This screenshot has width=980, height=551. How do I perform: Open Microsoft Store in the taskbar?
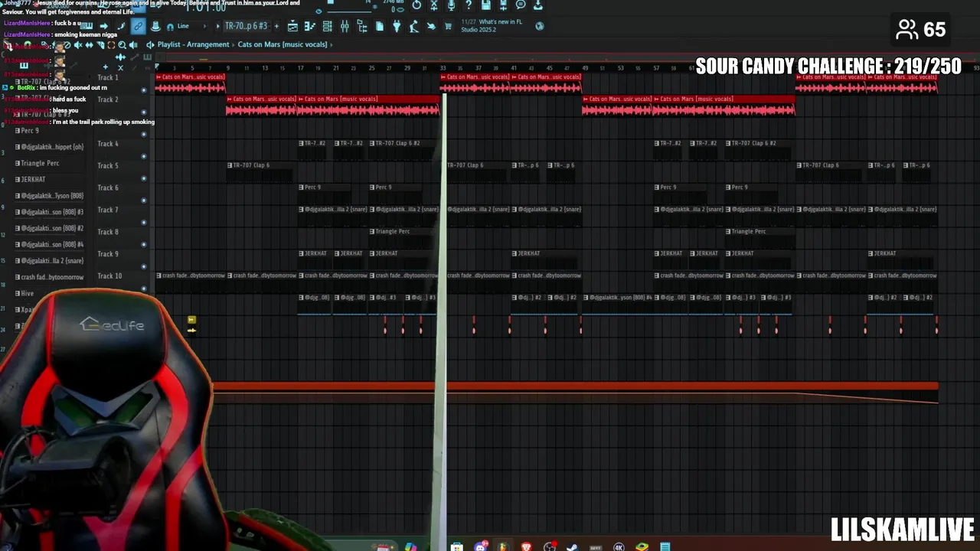[x=457, y=546]
